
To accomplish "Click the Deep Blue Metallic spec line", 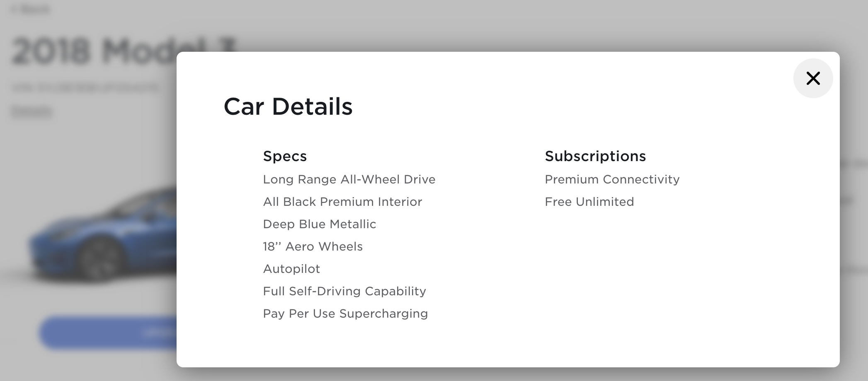I will (319, 224).
